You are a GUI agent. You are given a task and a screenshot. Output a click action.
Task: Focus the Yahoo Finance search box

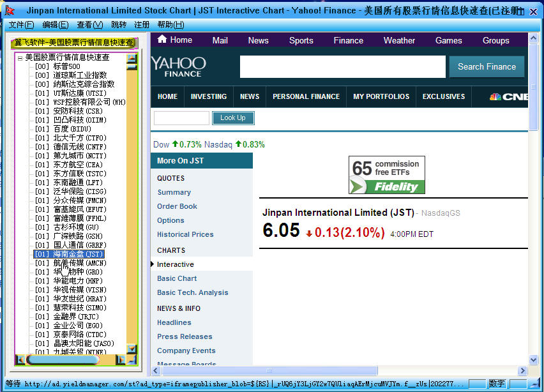pyautogui.click(x=343, y=66)
